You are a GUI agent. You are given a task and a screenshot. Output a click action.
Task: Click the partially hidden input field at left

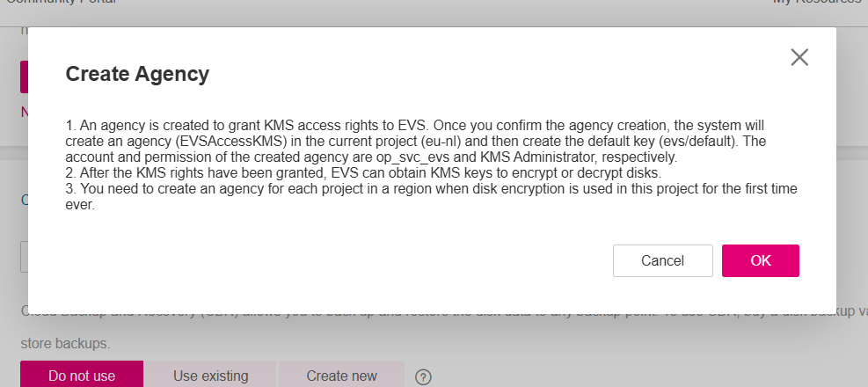pos(24,257)
